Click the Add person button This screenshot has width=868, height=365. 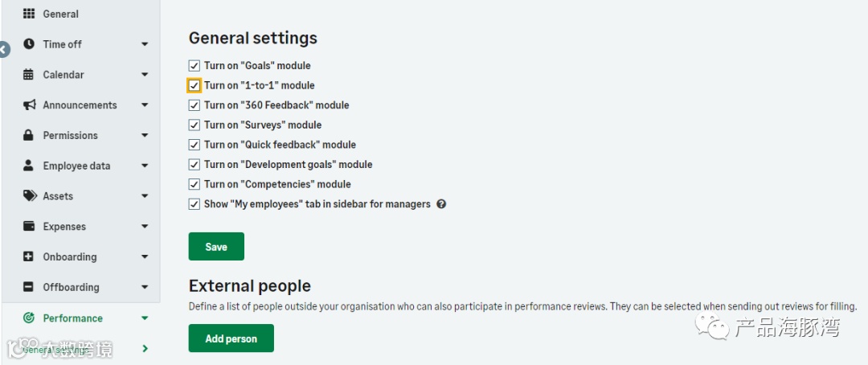point(231,338)
